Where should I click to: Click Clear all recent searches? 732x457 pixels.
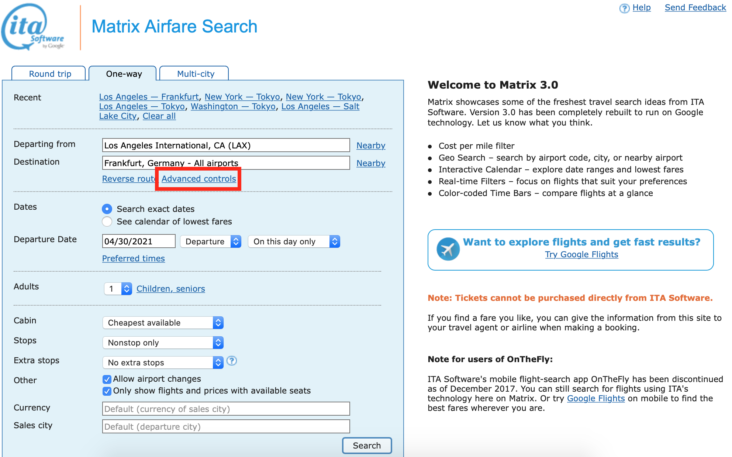point(159,116)
